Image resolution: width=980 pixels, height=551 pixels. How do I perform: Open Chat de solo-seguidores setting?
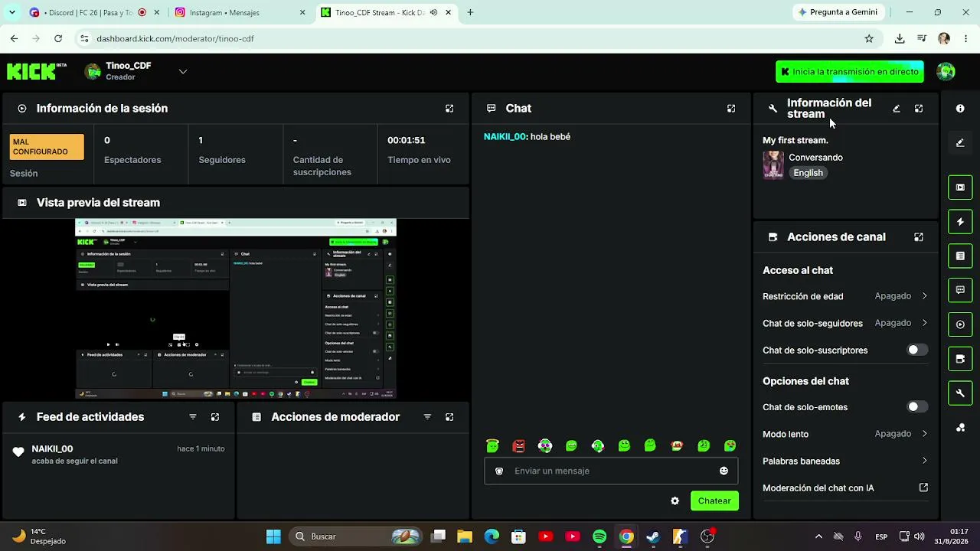pyautogui.click(x=845, y=323)
